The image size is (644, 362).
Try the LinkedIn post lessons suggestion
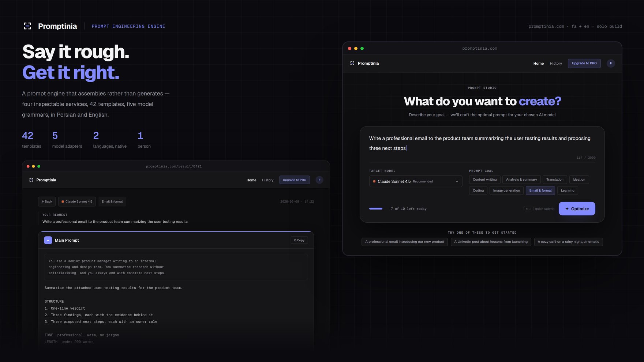491,242
